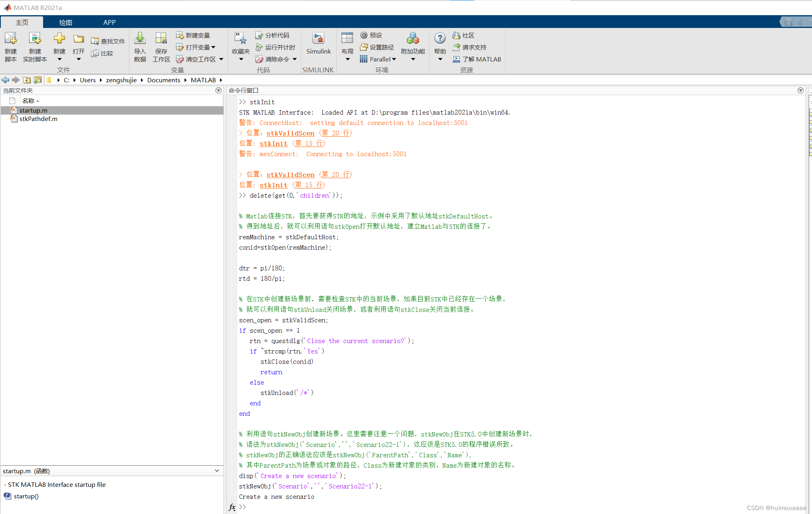Screen dimensions: 812x514
Task: Open the Favorites (收藏夹) dropdown arrow
Action: [x=241, y=60]
